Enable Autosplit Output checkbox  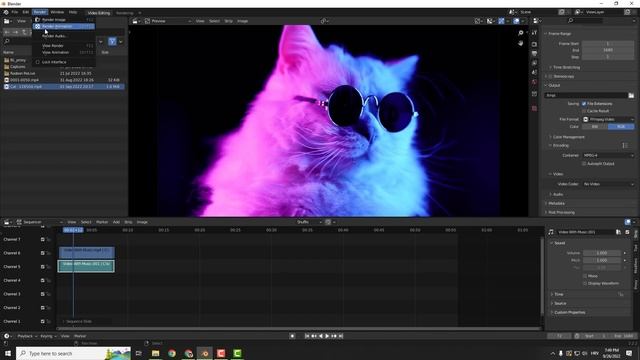coord(584,164)
